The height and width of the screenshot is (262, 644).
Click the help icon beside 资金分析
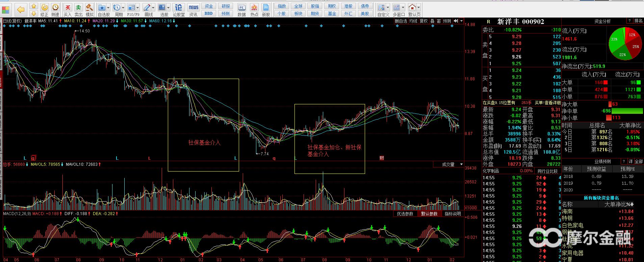coord(629,21)
